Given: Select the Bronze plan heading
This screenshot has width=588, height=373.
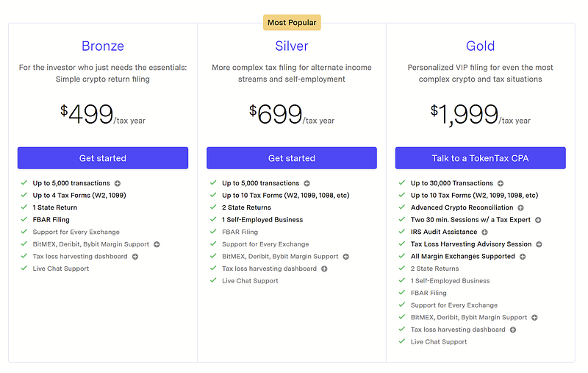Looking at the screenshot, I should point(103,46).
